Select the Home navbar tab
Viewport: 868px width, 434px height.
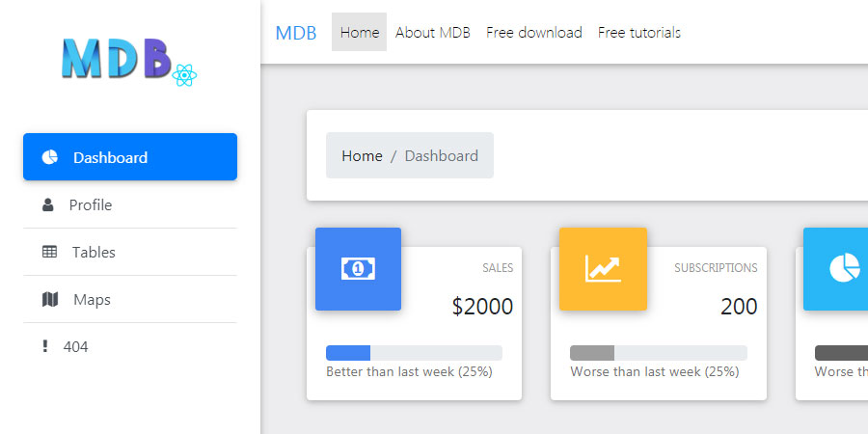tap(360, 32)
